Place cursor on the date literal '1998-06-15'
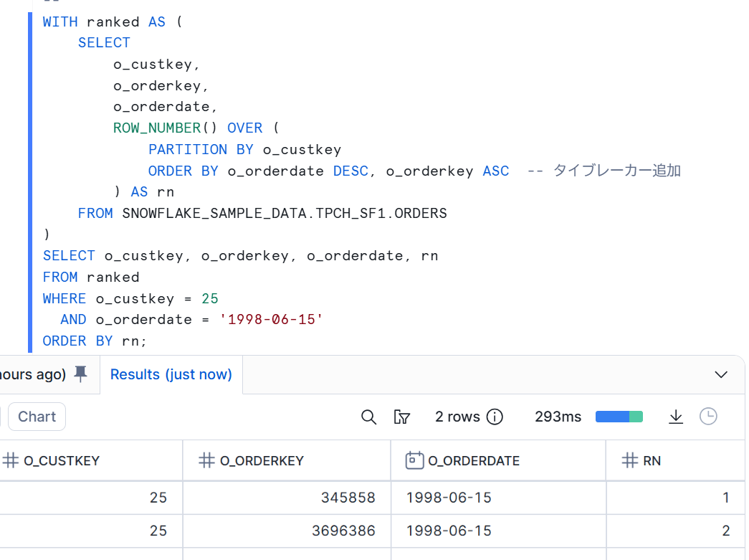This screenshot has height=560, width=749. tap(272, 320)
